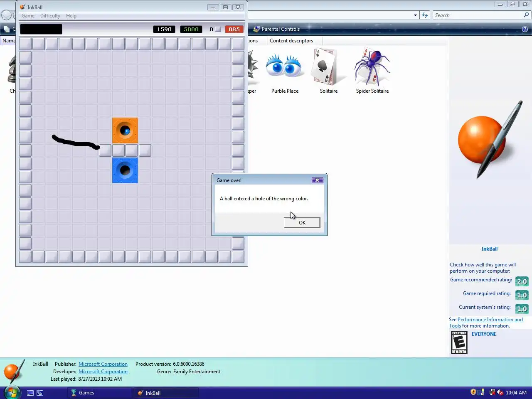This screenshot has width=532, height=399.
Task: Click the Name column header
Action: [8, 41]
